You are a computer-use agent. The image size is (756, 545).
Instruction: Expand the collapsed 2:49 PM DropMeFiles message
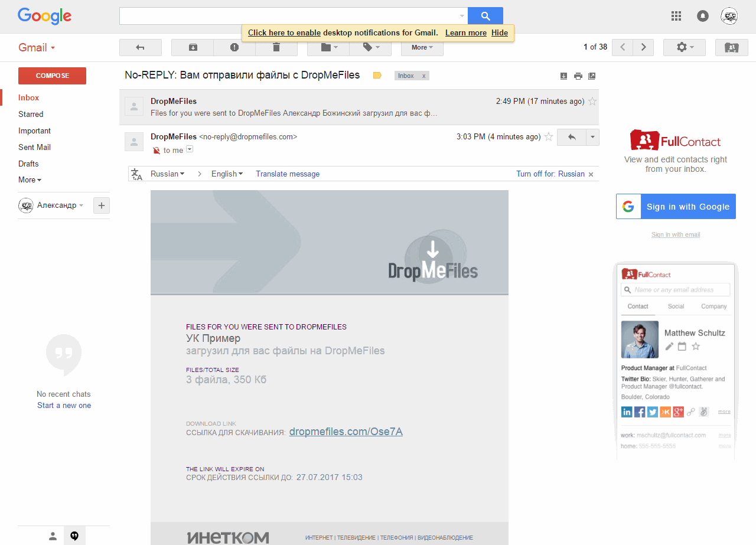[x=359, y=107]
